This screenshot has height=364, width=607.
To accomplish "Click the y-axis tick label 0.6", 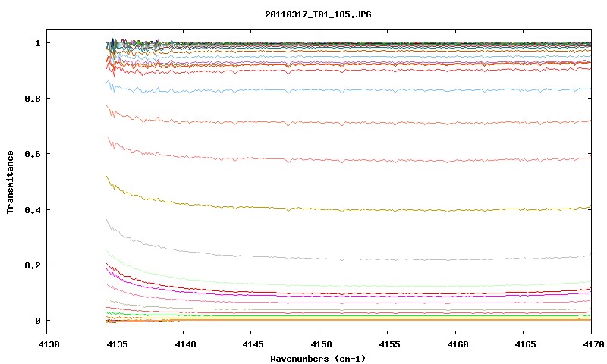I will 32,154.
